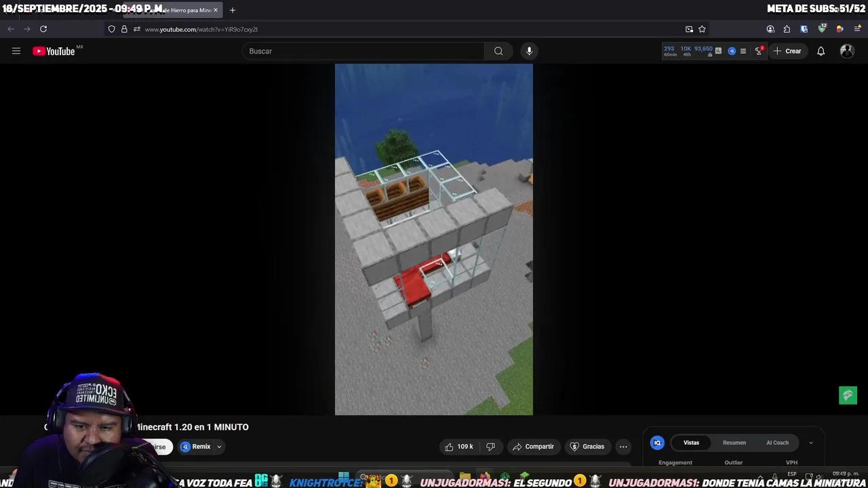868x488 pixels.
Task: Click the Buscar search field
Action: click(363, 51)
